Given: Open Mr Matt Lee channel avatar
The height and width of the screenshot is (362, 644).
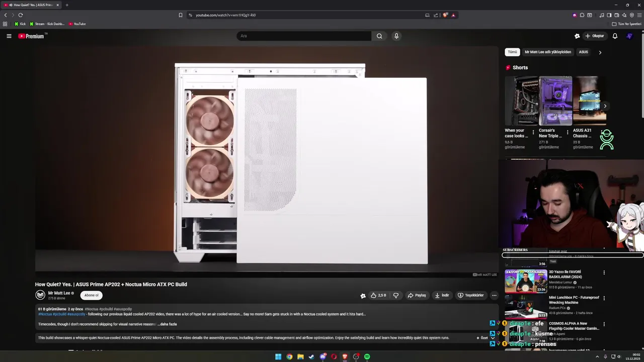Looking at the screenshot, I should [x=40, y=295].
